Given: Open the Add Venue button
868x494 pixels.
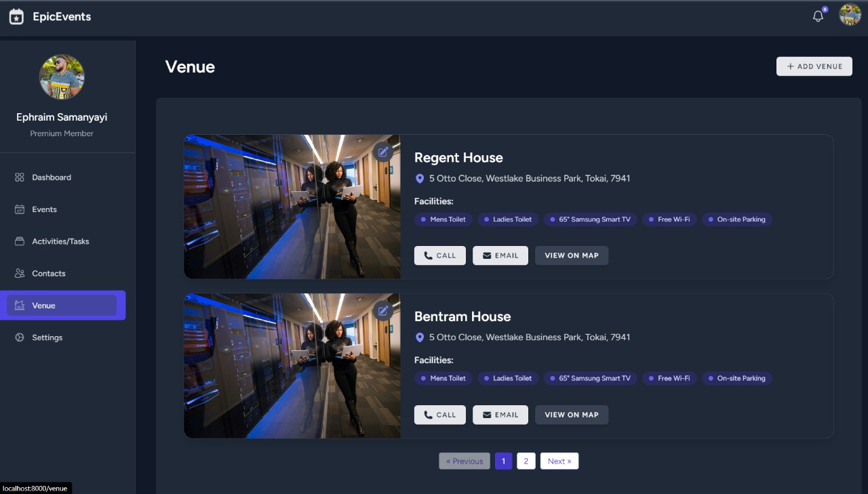Looking at the screenshot, I should (x=814, y=66).
